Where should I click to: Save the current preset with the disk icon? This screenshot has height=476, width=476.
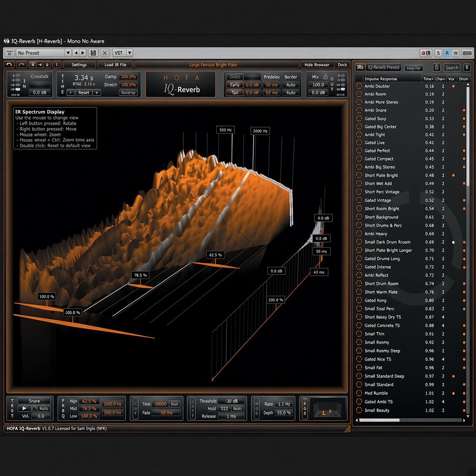(93, 53)
